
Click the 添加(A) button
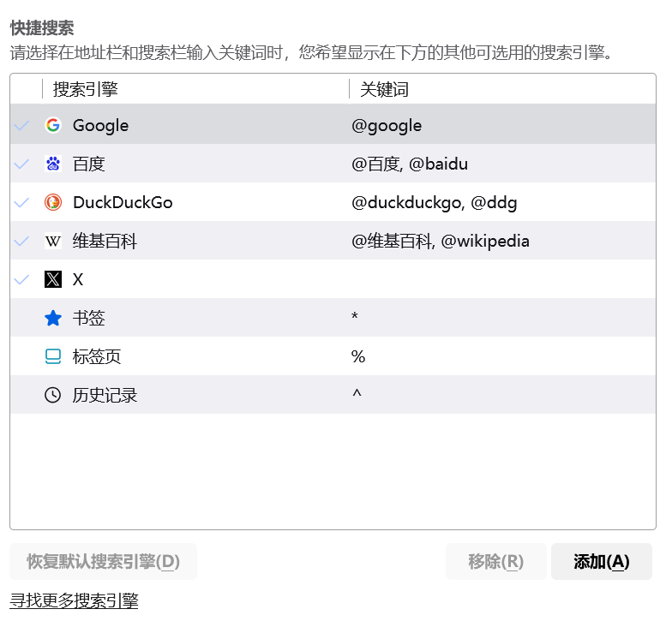click(x=602, y=562)
